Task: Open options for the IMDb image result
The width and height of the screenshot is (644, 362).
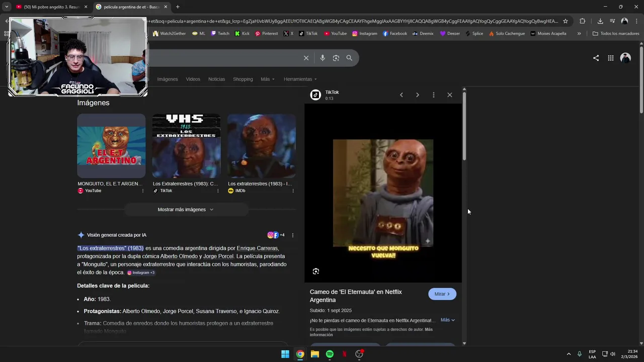Action: coord(293,191)
